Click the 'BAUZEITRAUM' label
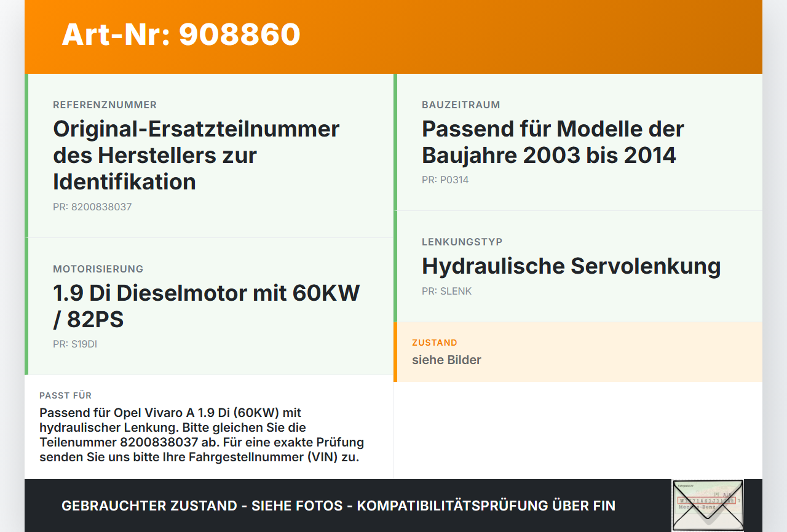Screen dimensions: 787x532 (x=461, y=105)
